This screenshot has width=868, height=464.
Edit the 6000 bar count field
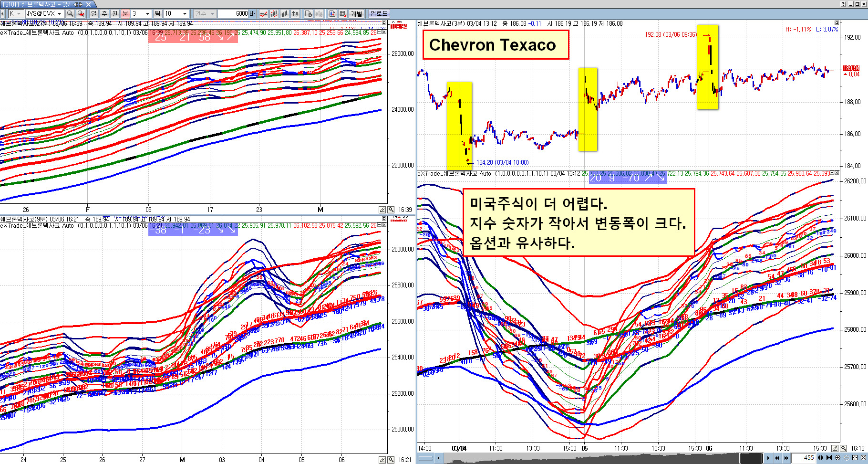point(233,13)
